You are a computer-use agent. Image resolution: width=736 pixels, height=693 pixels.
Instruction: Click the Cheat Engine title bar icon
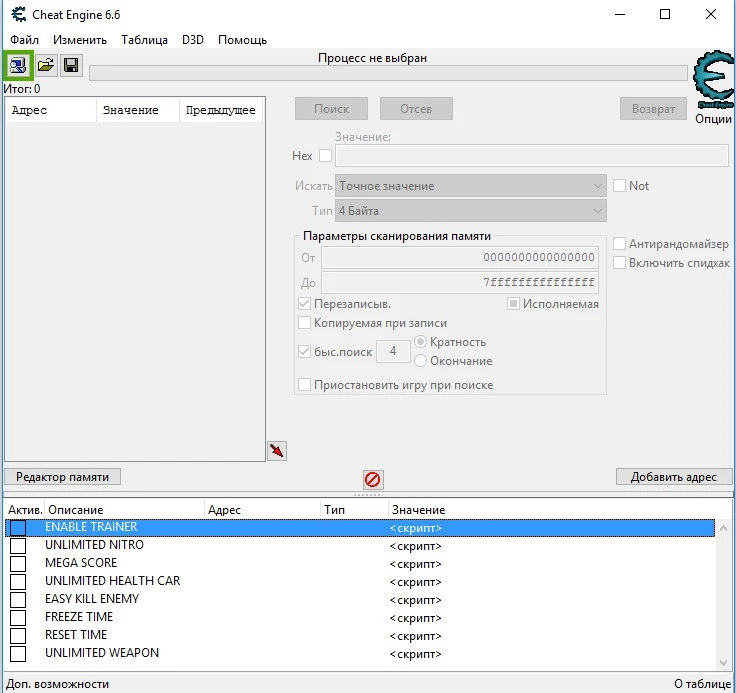point(19,15)
